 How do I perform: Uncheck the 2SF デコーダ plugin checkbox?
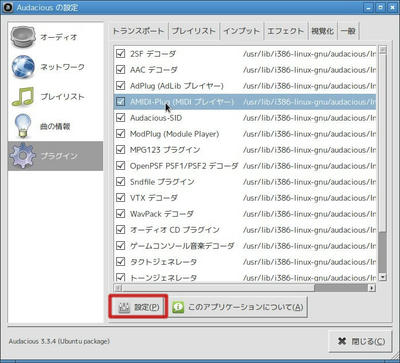[x=120, y=54]
